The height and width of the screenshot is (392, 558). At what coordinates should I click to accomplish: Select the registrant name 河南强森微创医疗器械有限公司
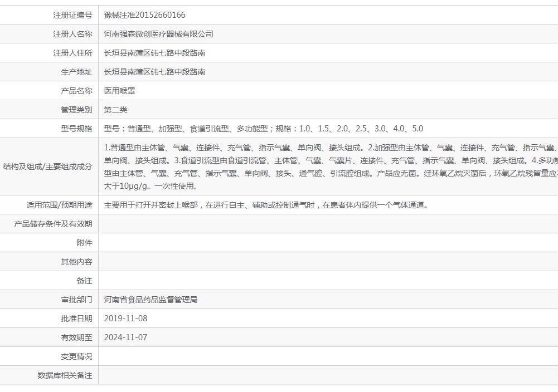pos(158,34)
